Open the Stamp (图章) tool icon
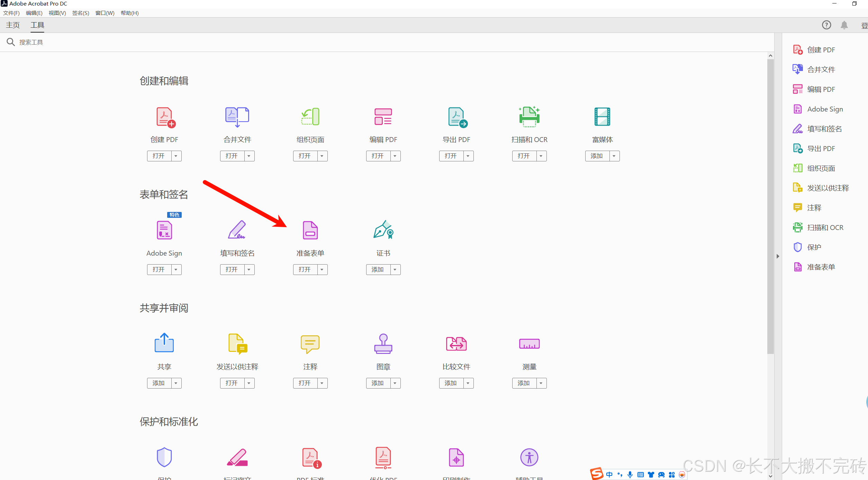This screenshot has height=480, width=868. tap(383, 344)
